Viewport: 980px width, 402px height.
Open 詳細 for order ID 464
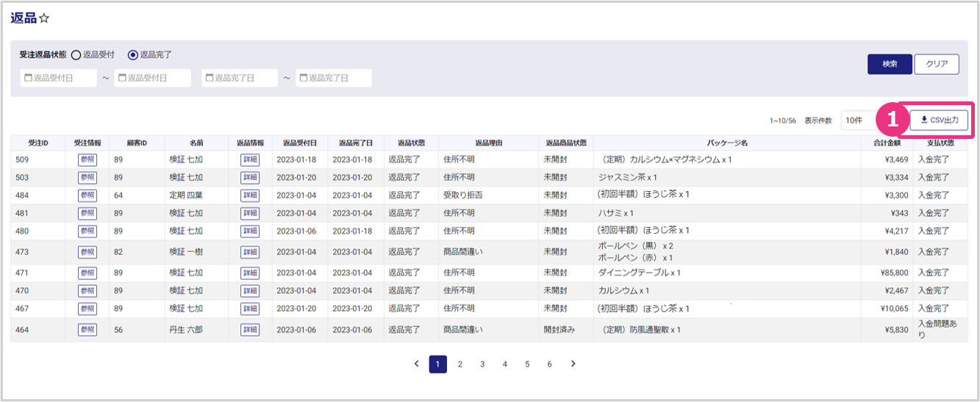point(250,330)
